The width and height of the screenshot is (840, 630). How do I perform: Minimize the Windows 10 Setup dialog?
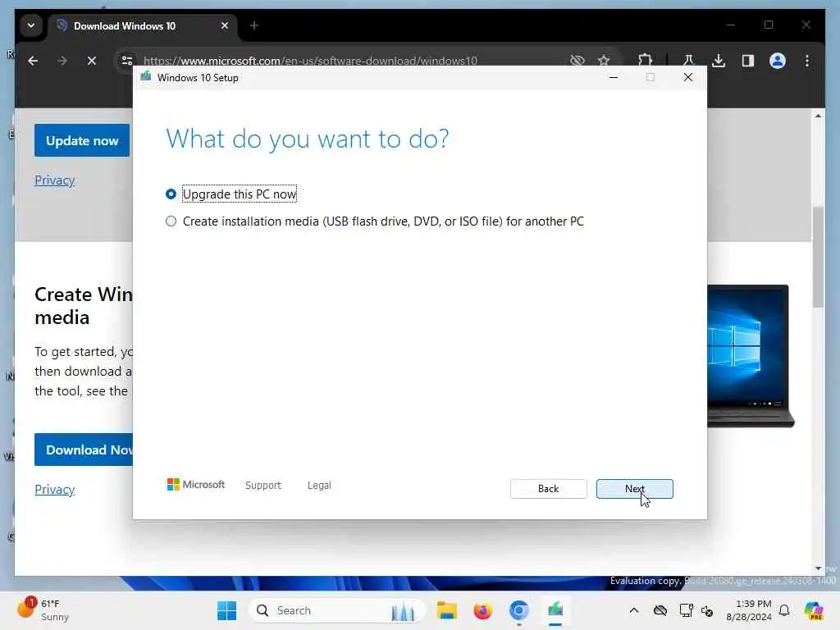[614, 78]
